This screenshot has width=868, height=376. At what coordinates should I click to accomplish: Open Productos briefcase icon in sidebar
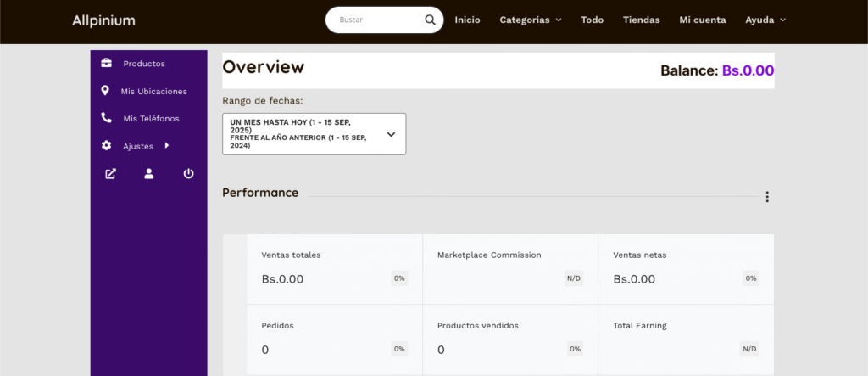[x=106, y=64]
